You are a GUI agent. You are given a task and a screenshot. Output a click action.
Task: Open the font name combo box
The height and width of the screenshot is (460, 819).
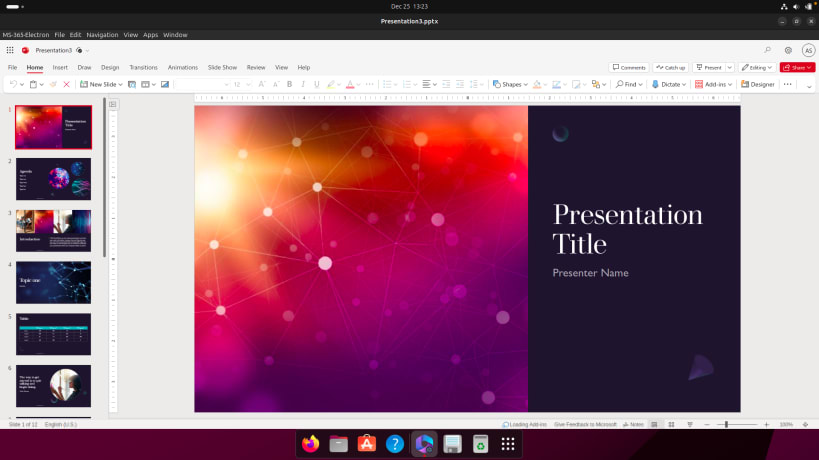click(x=202, y=84)
